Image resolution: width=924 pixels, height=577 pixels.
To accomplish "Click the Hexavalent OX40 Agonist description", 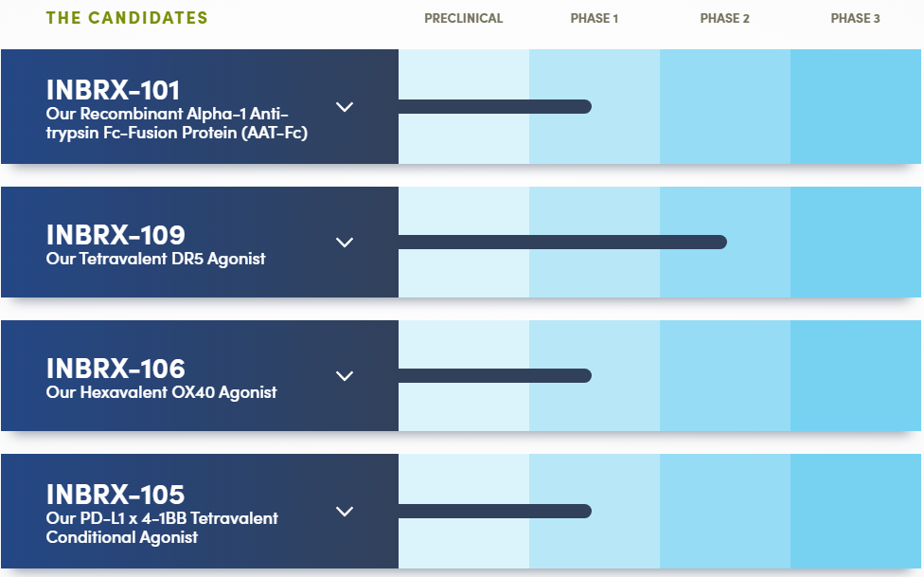I will pos(161,392).
